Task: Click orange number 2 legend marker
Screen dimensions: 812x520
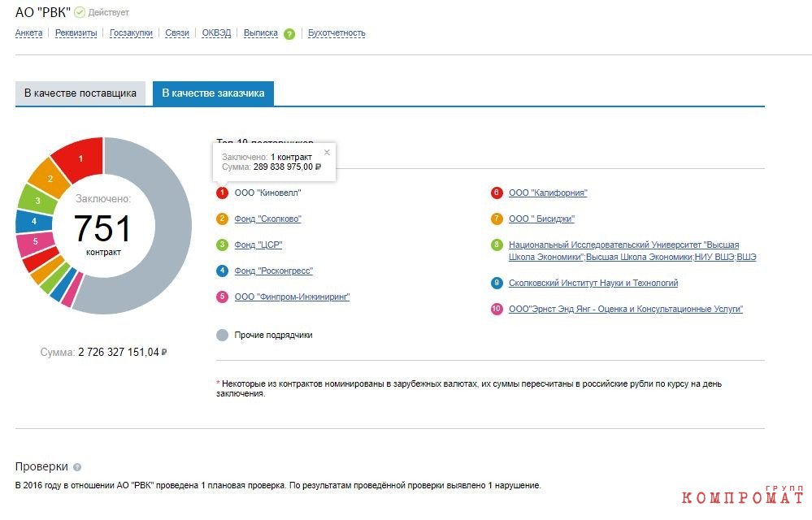Action: point(222,219)
